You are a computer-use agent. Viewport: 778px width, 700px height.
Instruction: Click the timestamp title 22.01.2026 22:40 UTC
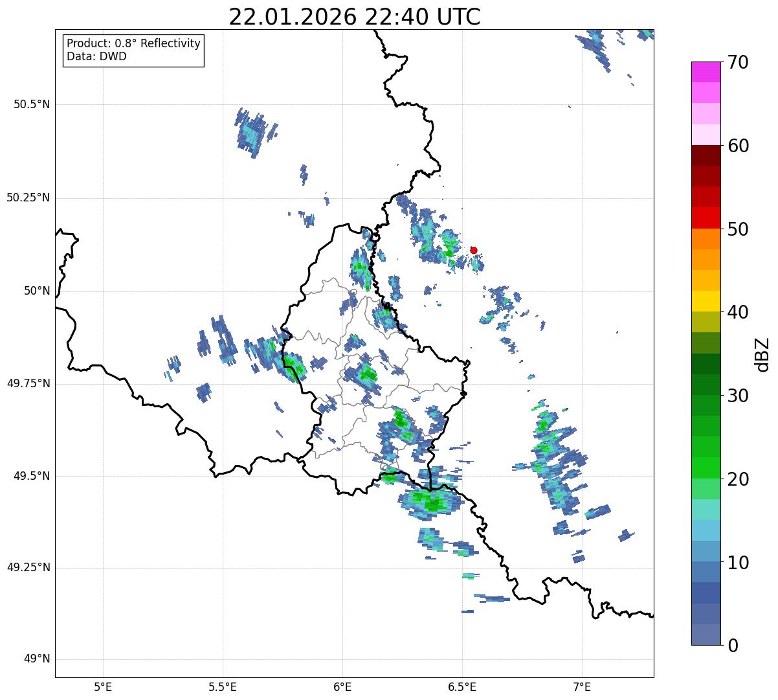354,17
